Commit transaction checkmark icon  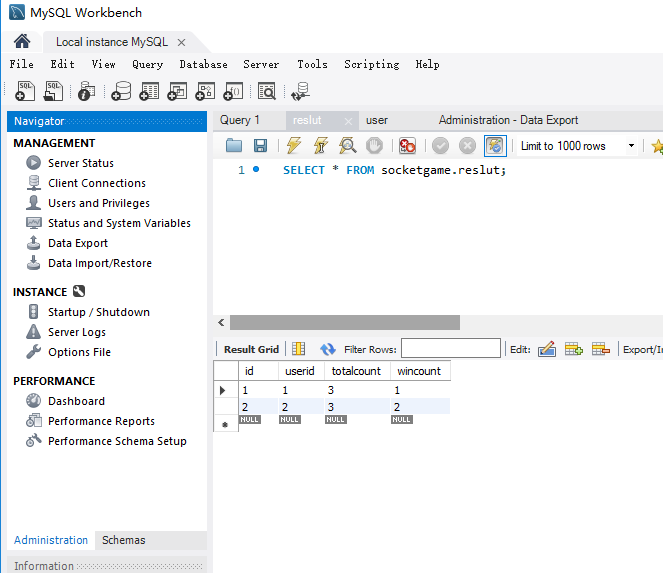click(440, 145)
